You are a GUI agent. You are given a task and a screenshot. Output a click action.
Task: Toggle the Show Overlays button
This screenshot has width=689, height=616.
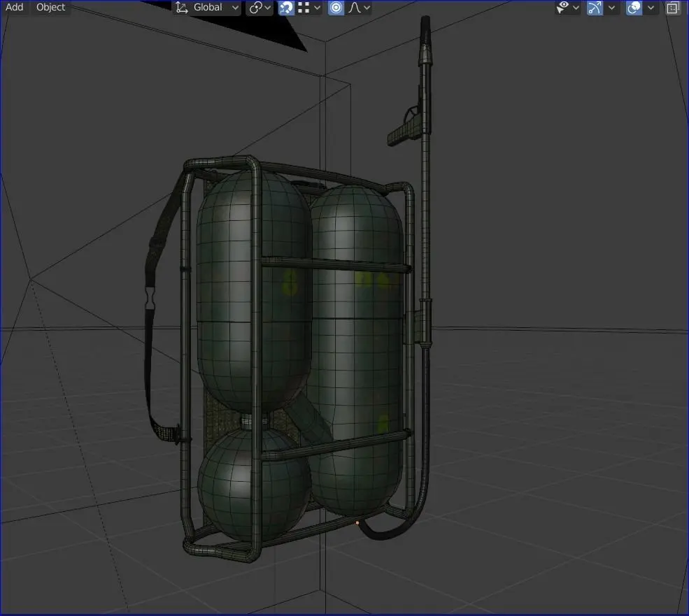point(634,8)
